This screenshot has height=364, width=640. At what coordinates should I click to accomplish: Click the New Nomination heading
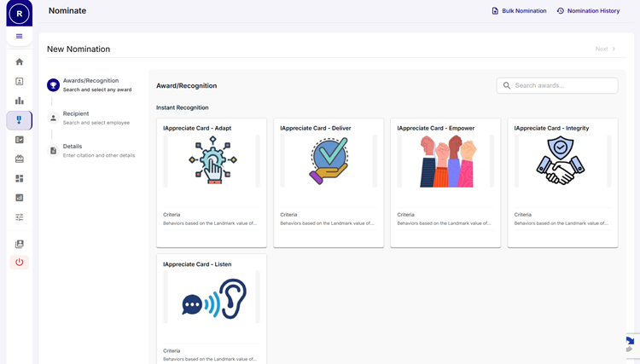tap(79, 49)
